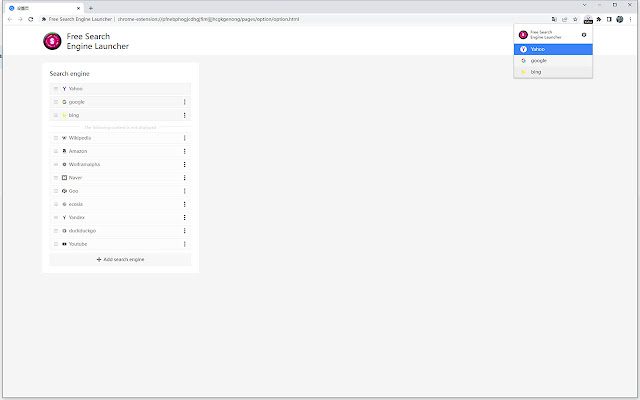The height and width of the screenshot is (400, 640).
Task: Select Yahoo in the launcher popup
Action: (x=553, y=49)
